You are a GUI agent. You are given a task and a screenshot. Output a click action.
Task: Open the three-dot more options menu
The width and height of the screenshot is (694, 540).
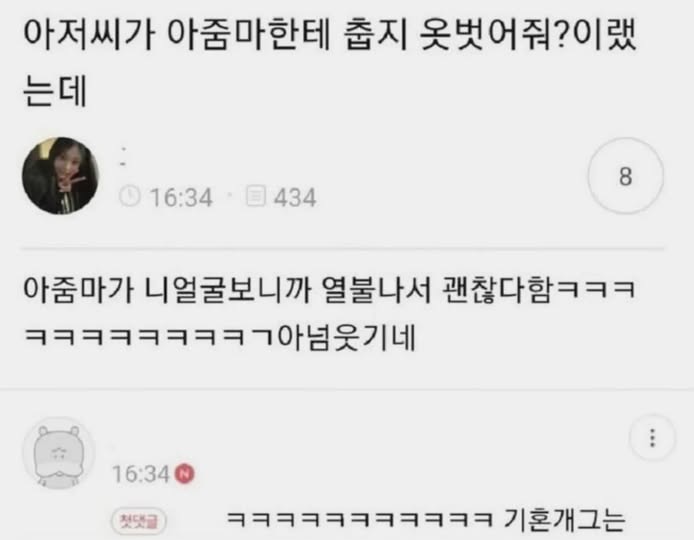652,438
